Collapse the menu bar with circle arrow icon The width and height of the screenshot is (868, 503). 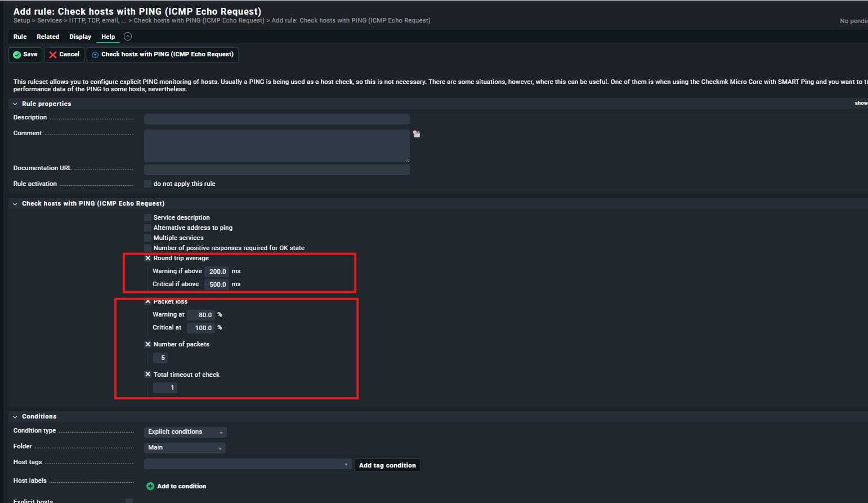128,37
